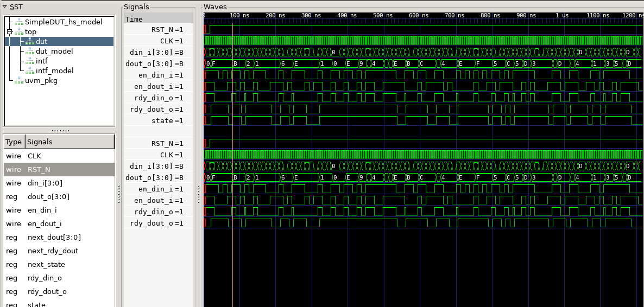Click the hierarchy icon beside 'top'
The height and width of the screenshot is (307, 644).
pos(19,31)
